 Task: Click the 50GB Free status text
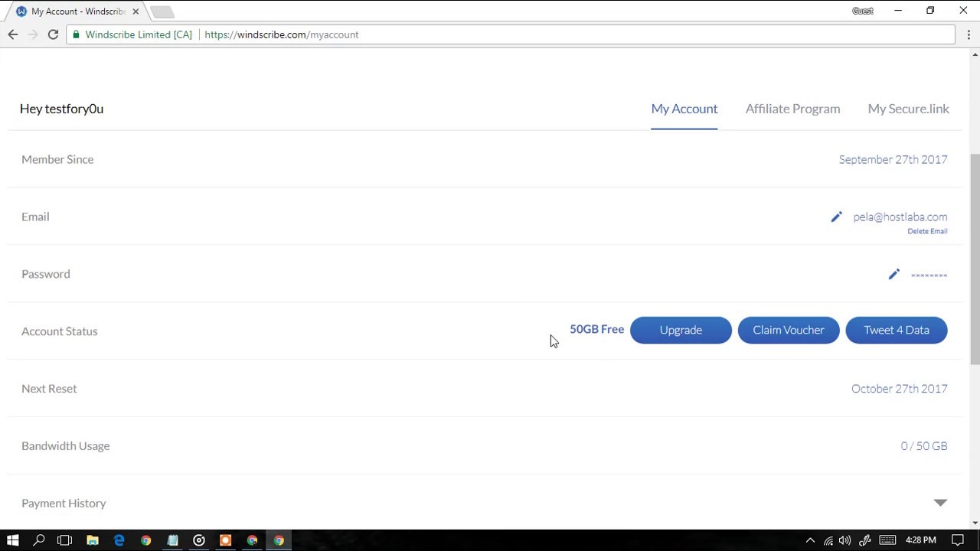[596, 329]
